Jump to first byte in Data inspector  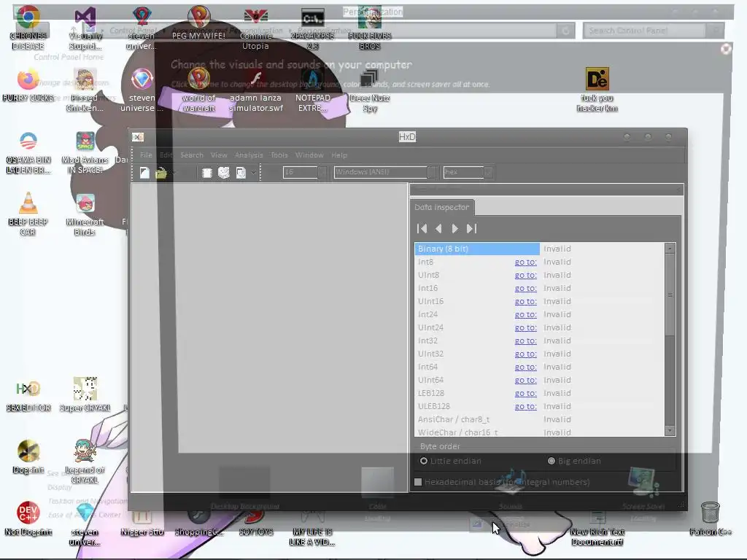[422, 228]
